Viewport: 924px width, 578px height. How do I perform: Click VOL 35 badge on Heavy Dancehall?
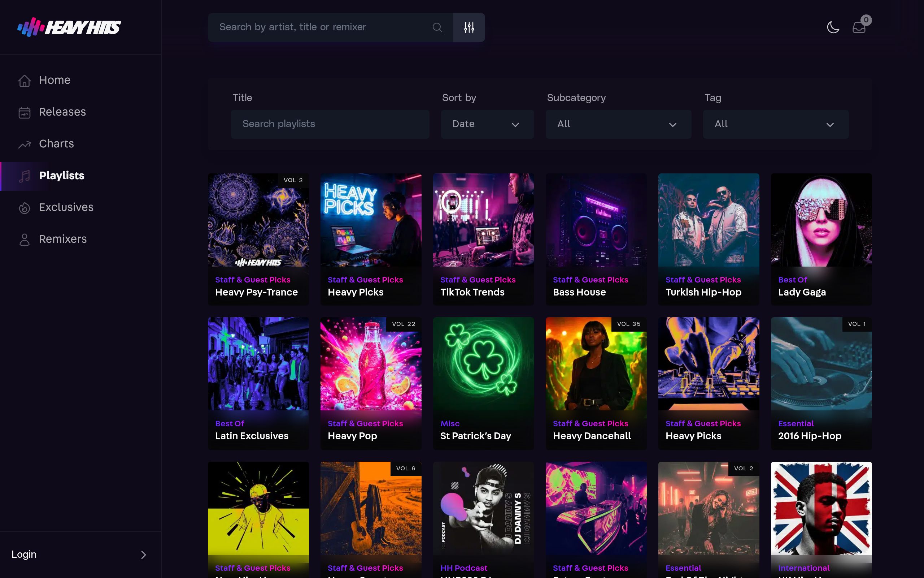629,324
